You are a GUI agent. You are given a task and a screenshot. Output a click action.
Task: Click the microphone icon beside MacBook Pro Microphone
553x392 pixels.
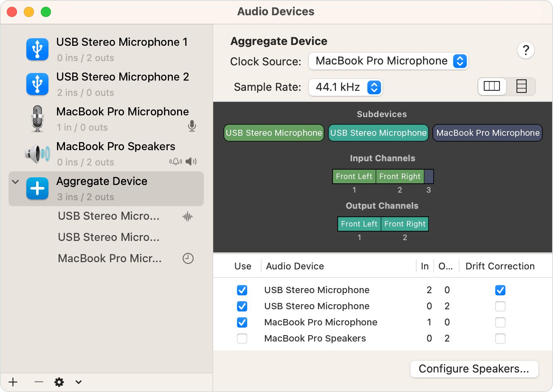192,126
